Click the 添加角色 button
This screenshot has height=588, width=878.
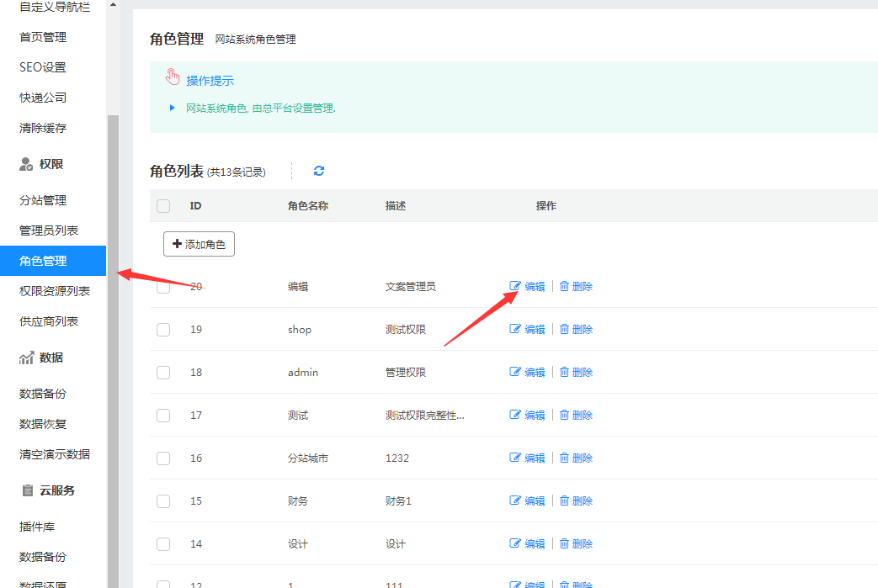[199, 244]
